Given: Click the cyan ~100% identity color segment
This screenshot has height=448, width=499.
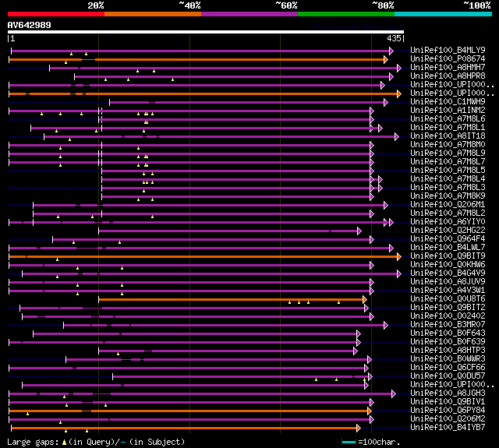Looking at the screenshot, I should pyautogui.click(x=444, y=14).
